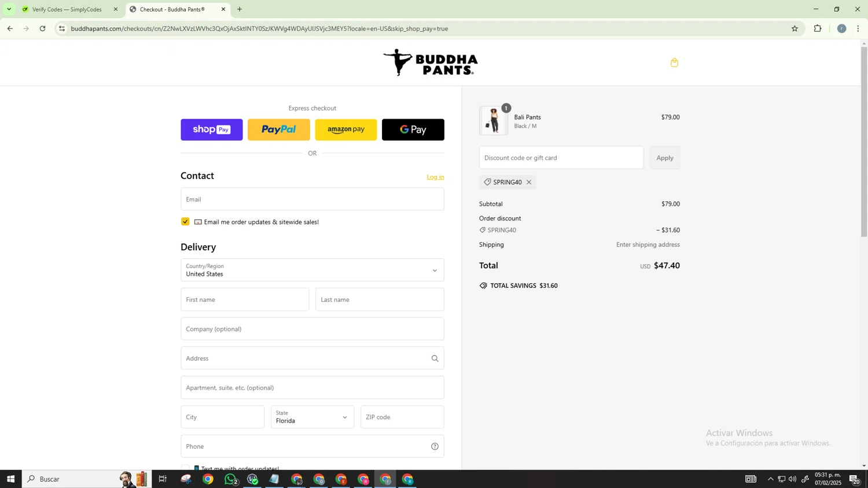The image size is (868, 488).
Task: Click the Buddha Pants logo
Action: pos(430,62)
